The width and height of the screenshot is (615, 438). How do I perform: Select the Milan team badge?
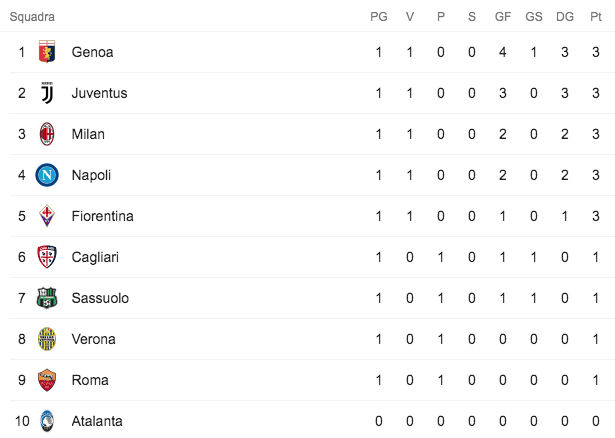click(47, 134)
